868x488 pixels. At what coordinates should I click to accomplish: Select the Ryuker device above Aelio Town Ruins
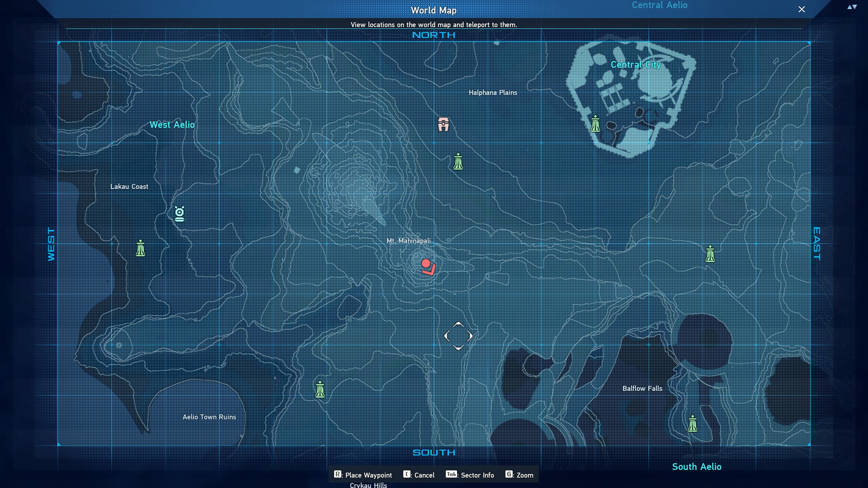click(320, 389)
